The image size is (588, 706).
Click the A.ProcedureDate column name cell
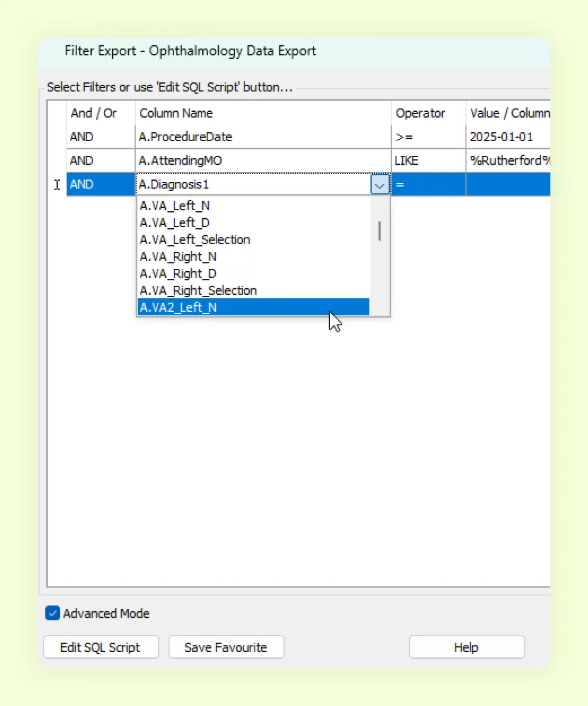point(263,137)
